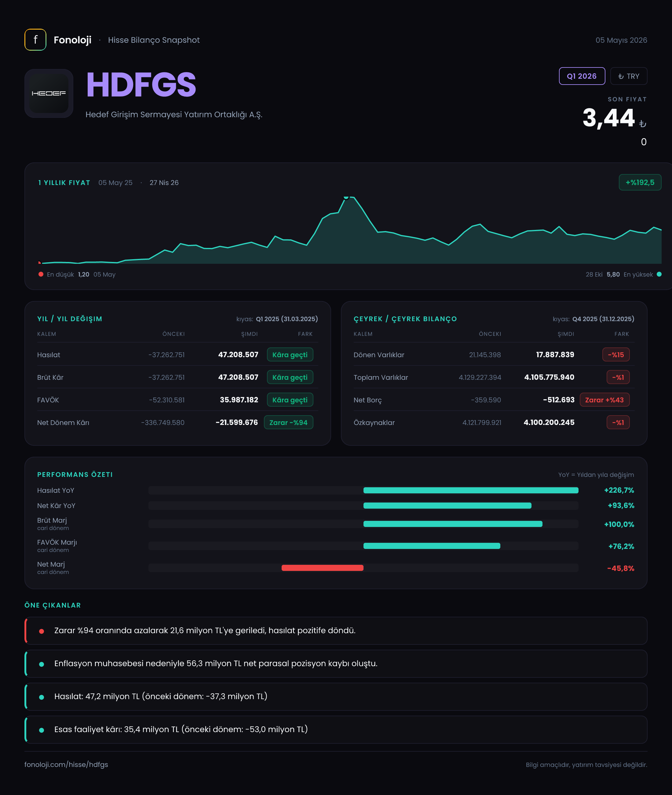
Task: Click the red bullet on the 'Zarar %94' highlight
Action: tap(42, 631)
